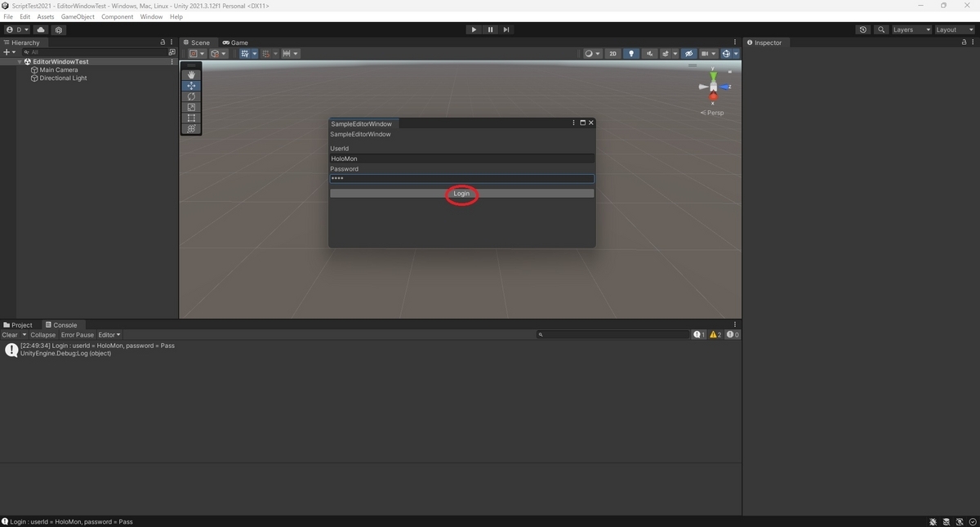Open the Window menu
The width and height of the screenshot is (980, 527).
coord(150,16)
